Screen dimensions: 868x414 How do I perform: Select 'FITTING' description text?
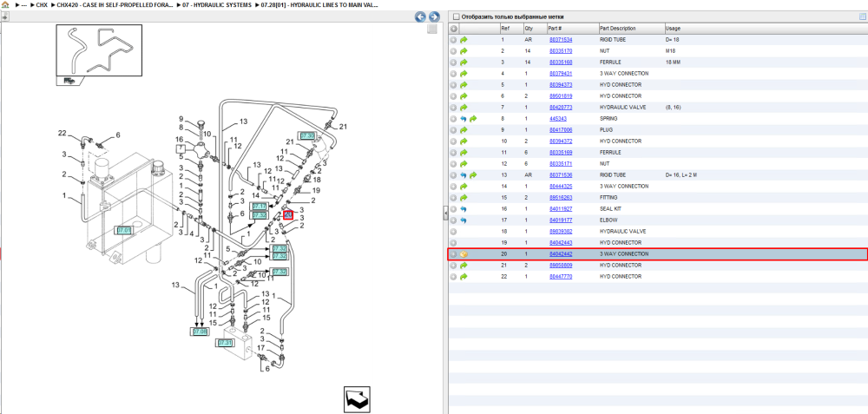coord(609,198)
